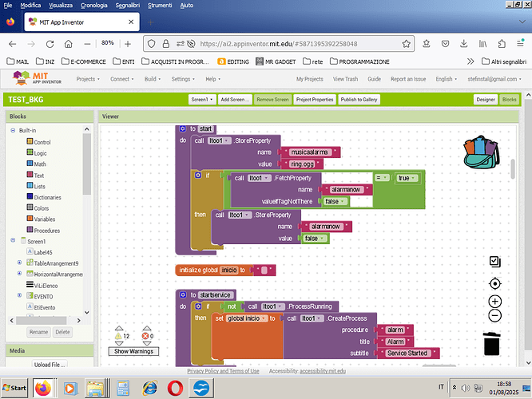Image resolution: width=532 pixels, height=399 pixels.
Task: Collapse the Built-in blocks tree
Action: click(x=11, y=130)
